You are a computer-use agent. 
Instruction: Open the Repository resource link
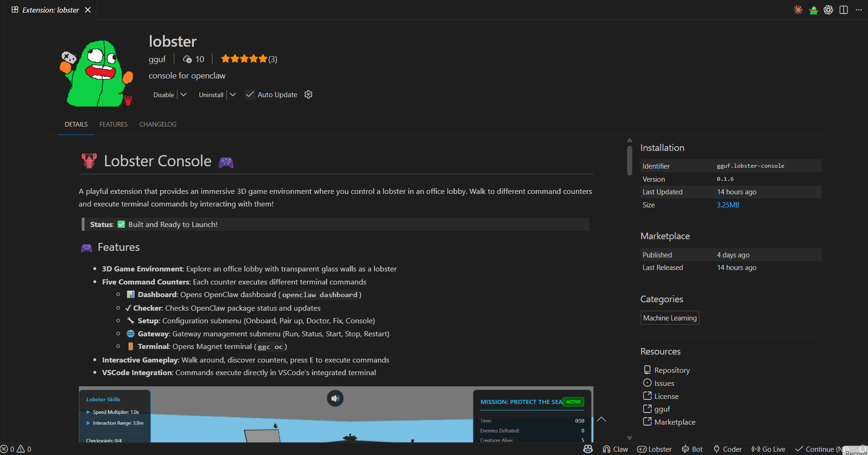click(672, 370)
